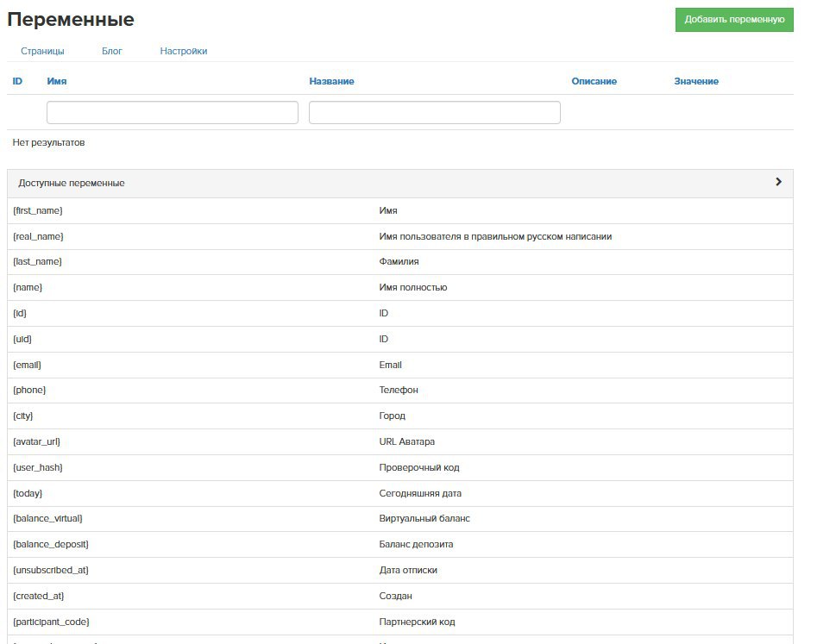Click the Создан description text
The width and height of the screenshot is (836, 644).
tap(396, 596)
